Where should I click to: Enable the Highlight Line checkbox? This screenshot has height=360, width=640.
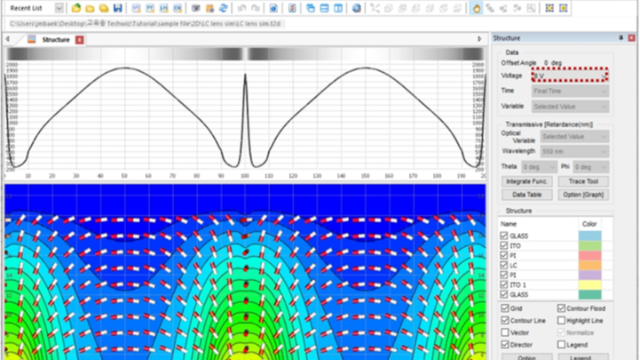point(561,320)
